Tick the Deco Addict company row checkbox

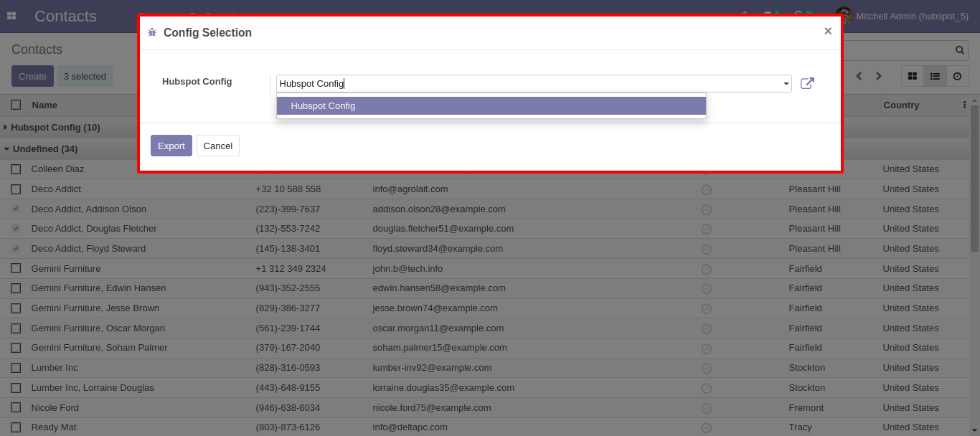tap(16, 189)
